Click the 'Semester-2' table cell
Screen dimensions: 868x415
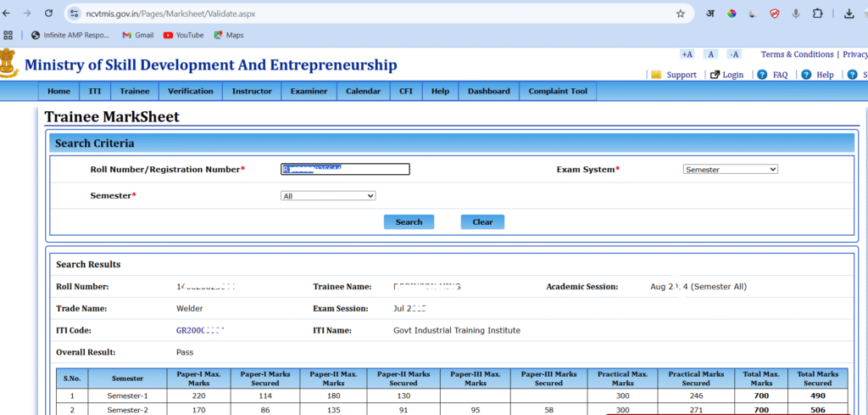pyautogui.click(x=128, y=411)
